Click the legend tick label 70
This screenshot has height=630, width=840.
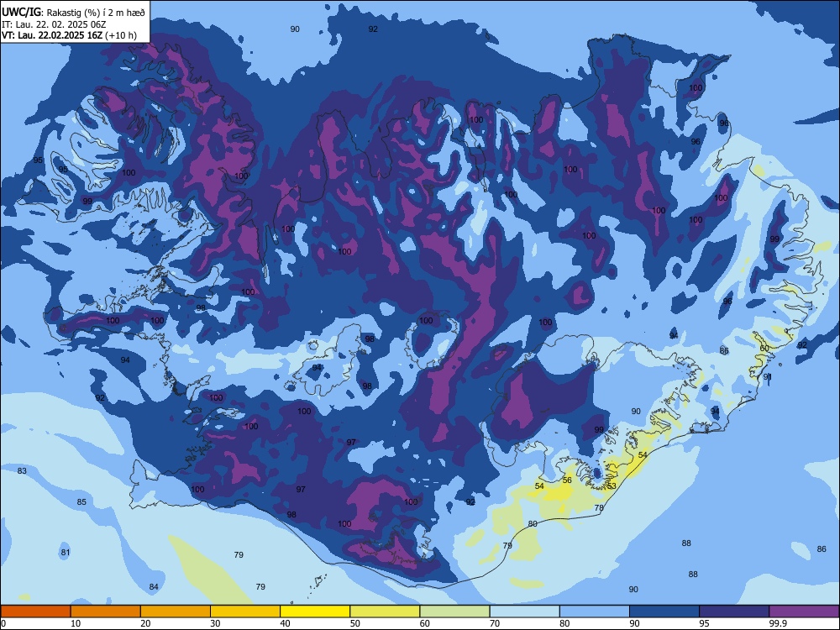[x=495, y=623]
